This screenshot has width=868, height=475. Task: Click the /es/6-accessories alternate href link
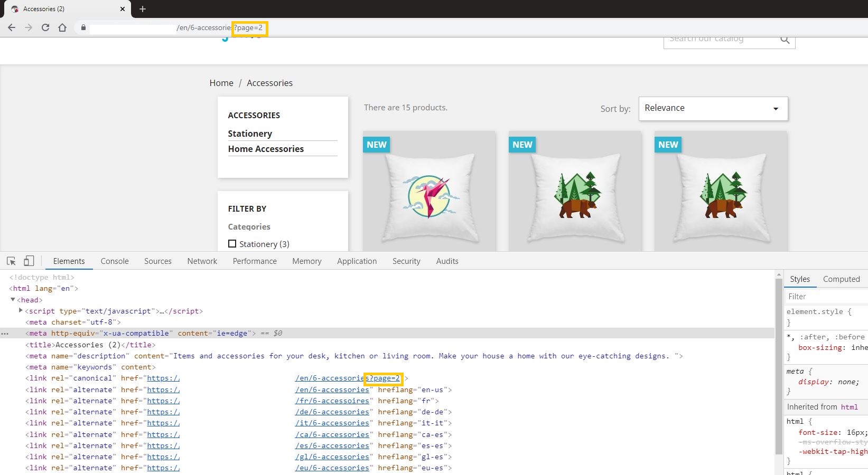[x=332, y=445]
